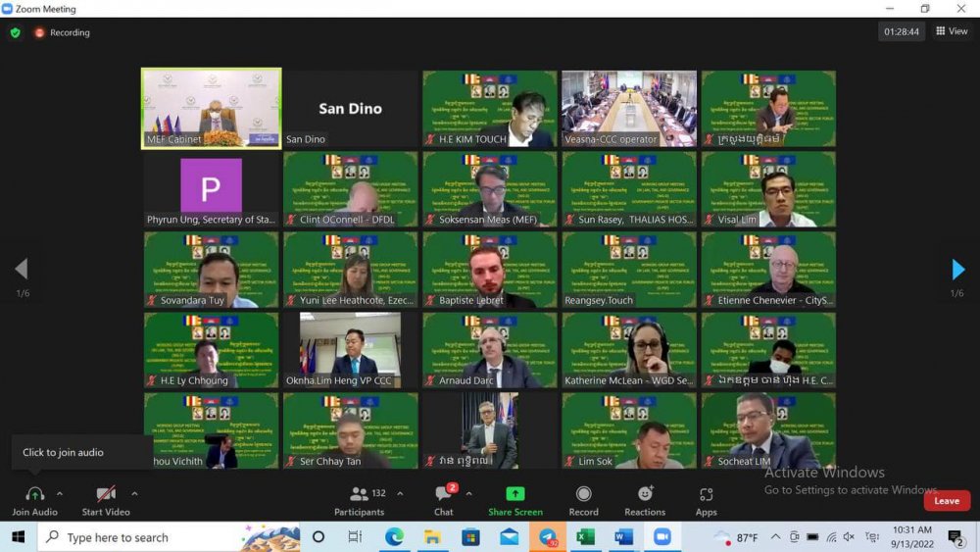980x552 pixels.
Task: Select the Arnaud Darc video tile
Action: click(489, 350)
